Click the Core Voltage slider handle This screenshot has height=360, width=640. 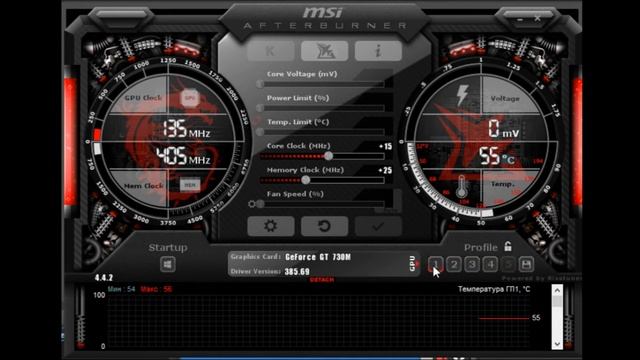[260, 84]
